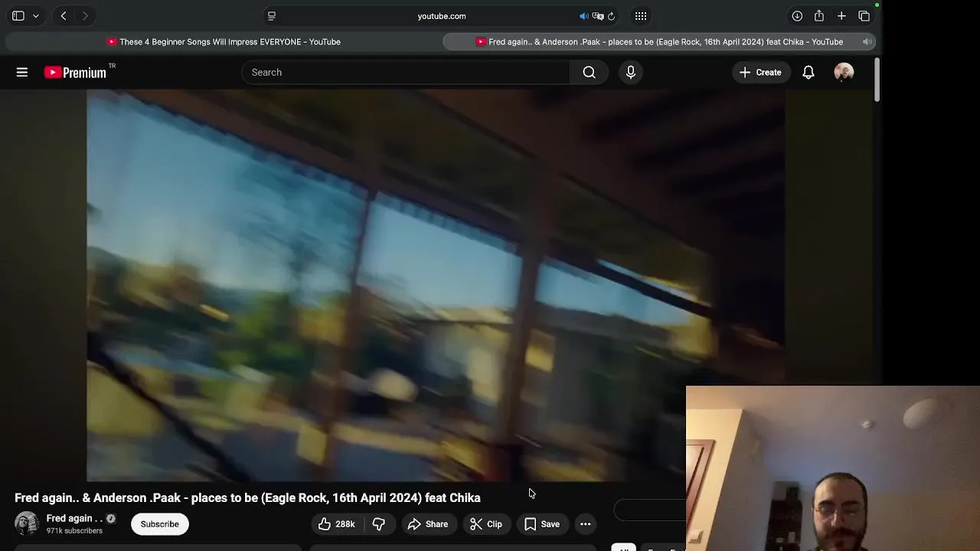980x551 pixels.
Task: Select the Fred again.. places to be tab
Action: click(659, 42)
